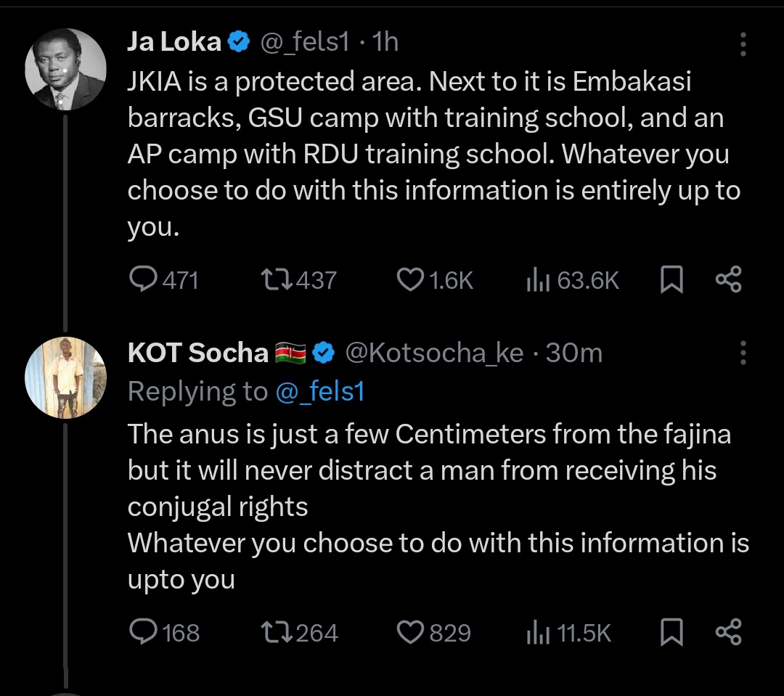Bookmark KOT Socha's reply

[671, 632]
